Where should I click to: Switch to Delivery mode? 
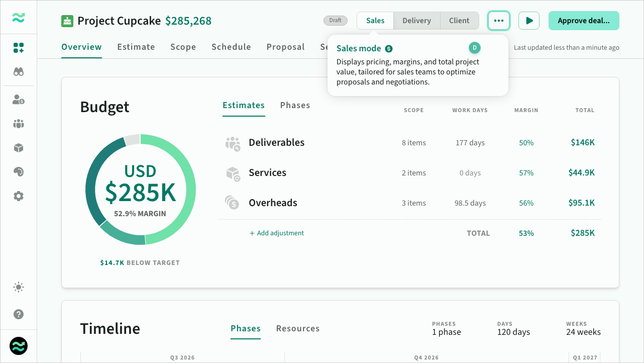(x=416, y=21)
